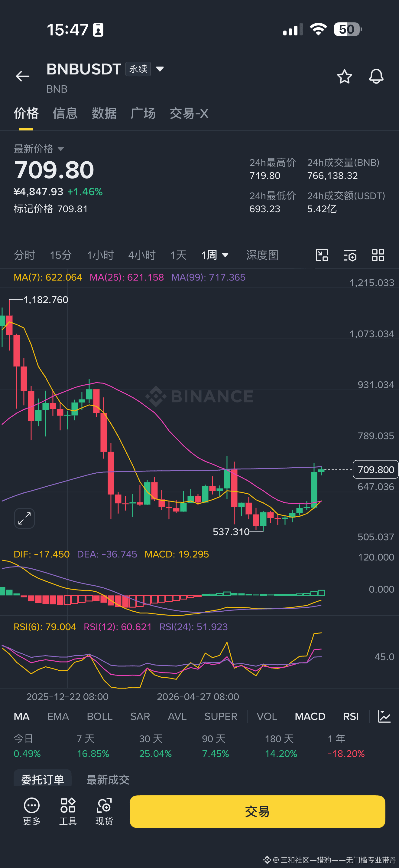Tap the cellular signal bars icon
This screenshot has width=399, height=868.
[293, 30]
